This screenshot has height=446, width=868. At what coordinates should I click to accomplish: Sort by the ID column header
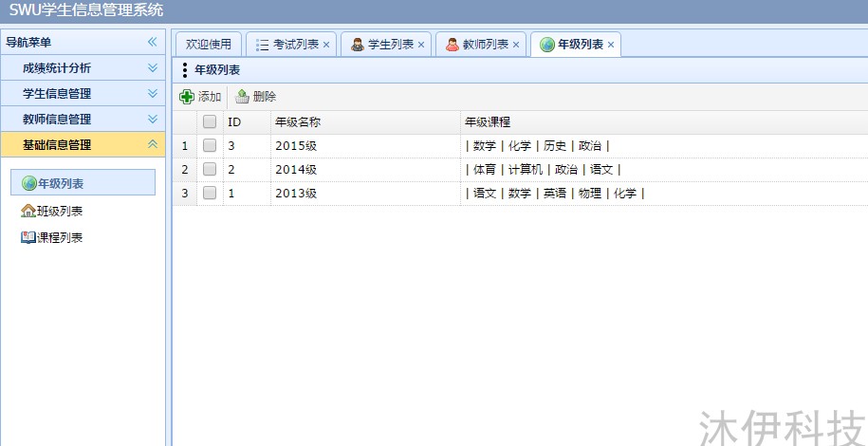click(247, 121)
